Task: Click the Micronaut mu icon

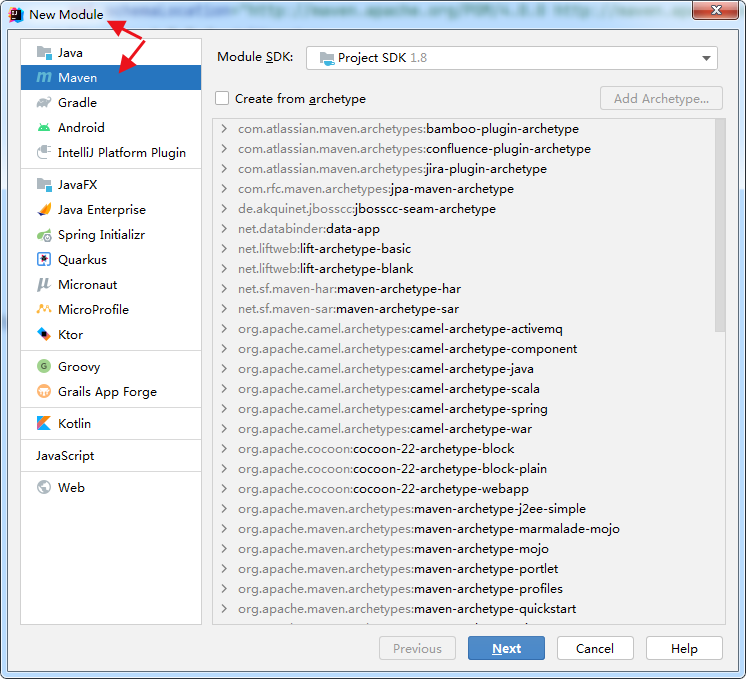Action: click(44, 285)
